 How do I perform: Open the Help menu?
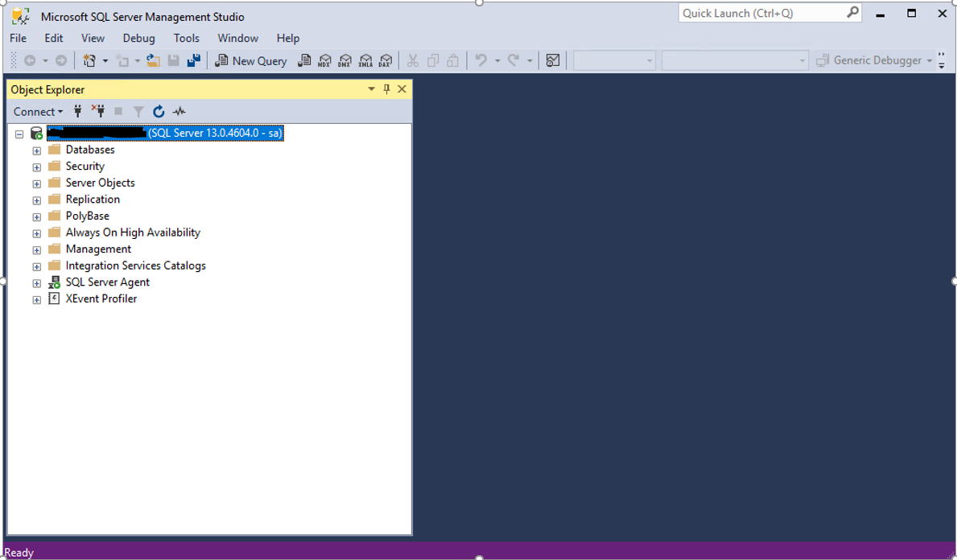click(x=288, y=38)
